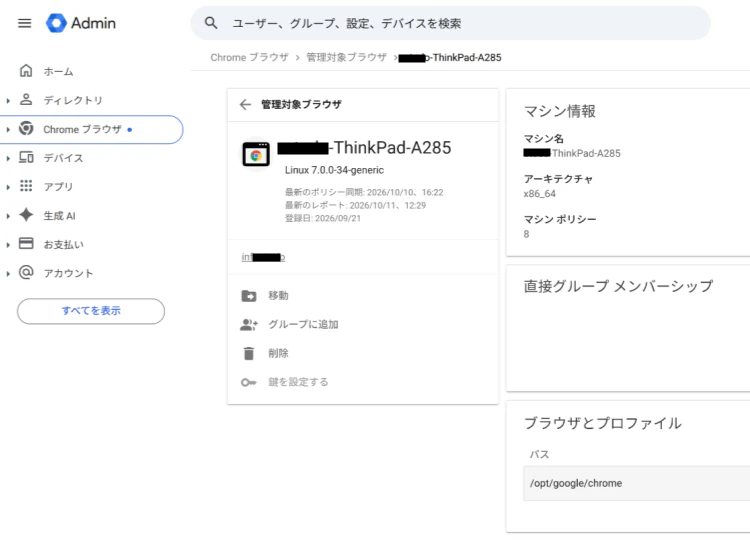
Task: Choose 削除 action
Action: [278, 353]
